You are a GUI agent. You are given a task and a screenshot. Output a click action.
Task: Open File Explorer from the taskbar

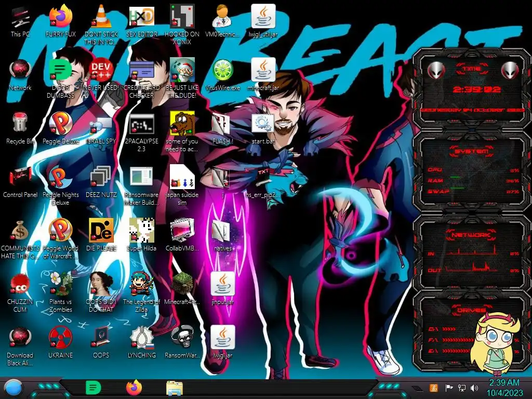click(x=175, y=388)
